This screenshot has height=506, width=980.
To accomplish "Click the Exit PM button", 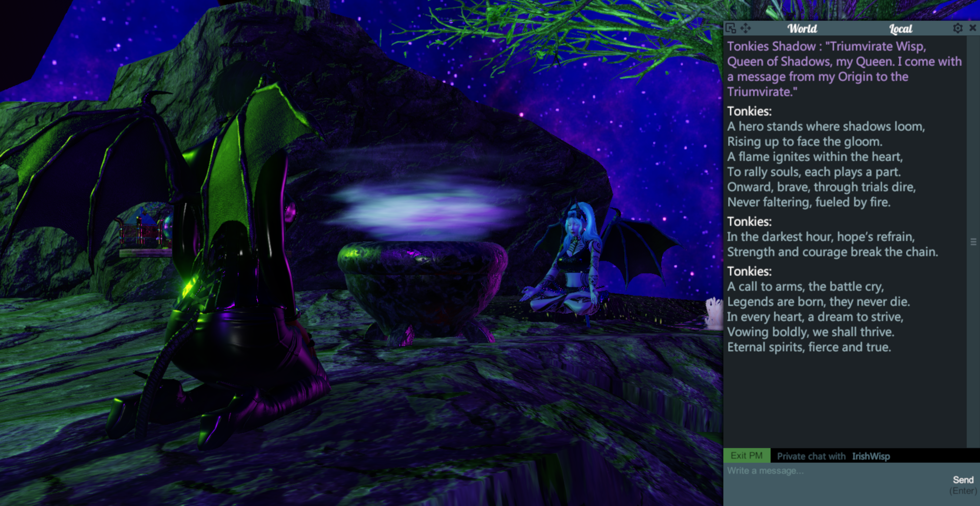I will pyautogui.click(x=746, y=455).
